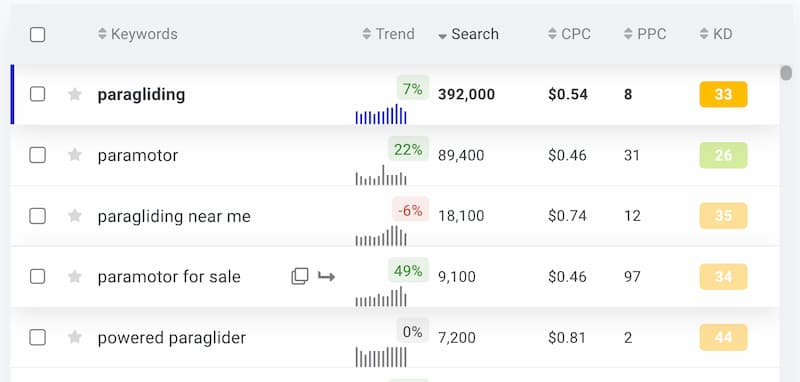This screenshot has height=382, width=800.
Task: Check the paramotor row checkbox
Action: pos(37,155)
